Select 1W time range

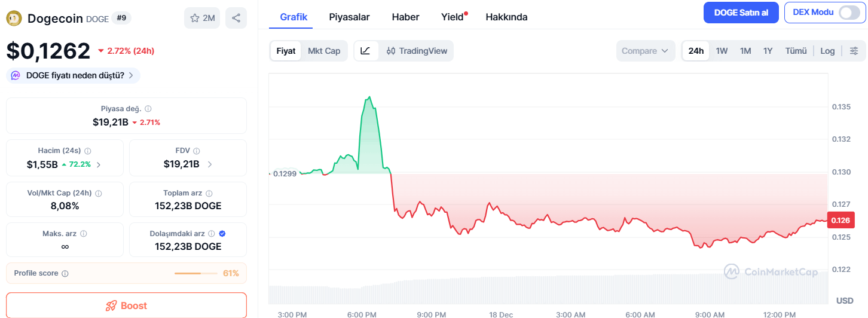tap(722, 51)
